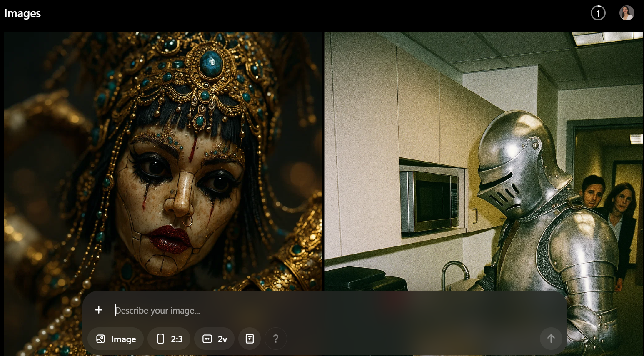
Task: Open the Image mode selector
Action: coord(116,339)
